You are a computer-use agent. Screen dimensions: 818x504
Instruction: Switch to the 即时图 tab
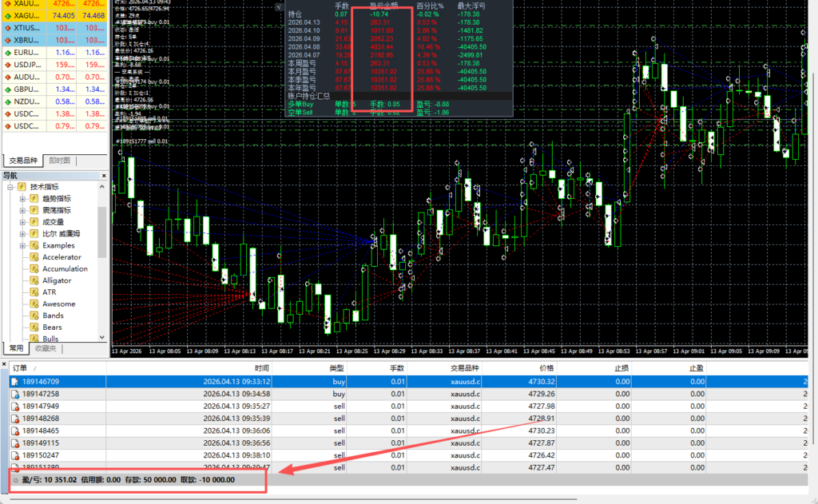click(59, 161)
